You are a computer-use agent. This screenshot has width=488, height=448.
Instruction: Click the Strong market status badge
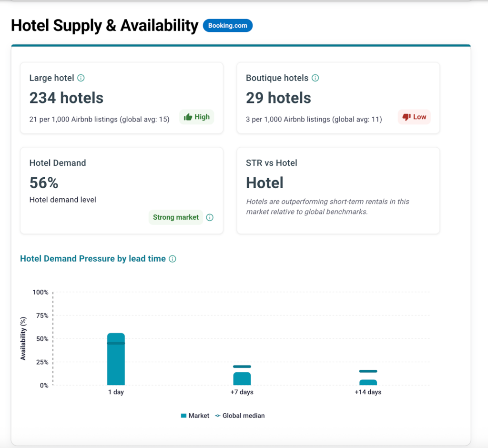176,217
